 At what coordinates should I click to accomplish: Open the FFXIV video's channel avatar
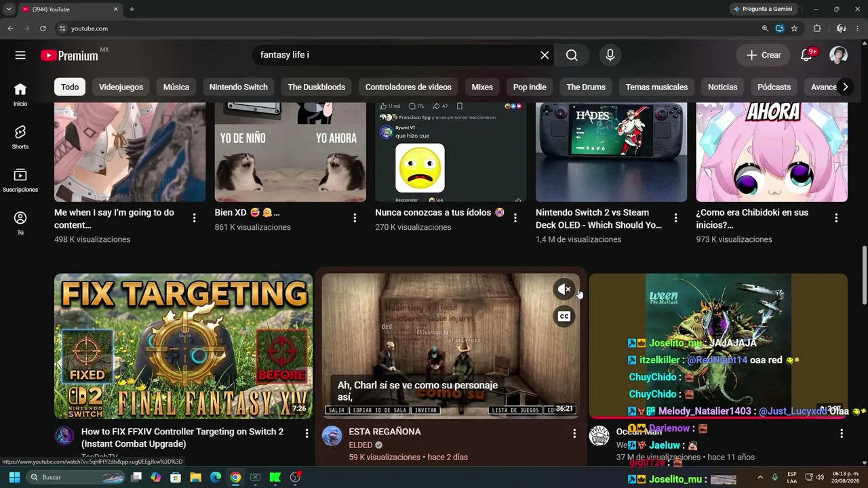(x=64, y=436)
